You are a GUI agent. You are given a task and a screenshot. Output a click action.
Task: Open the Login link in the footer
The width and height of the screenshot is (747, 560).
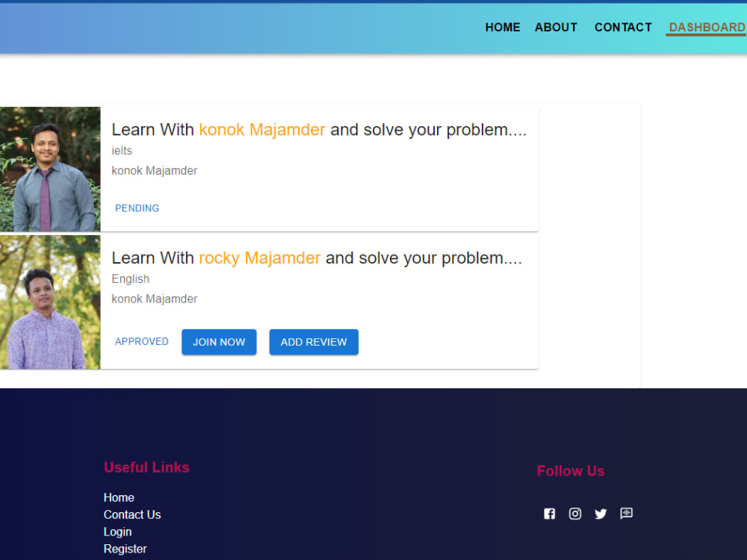point(117,532)
